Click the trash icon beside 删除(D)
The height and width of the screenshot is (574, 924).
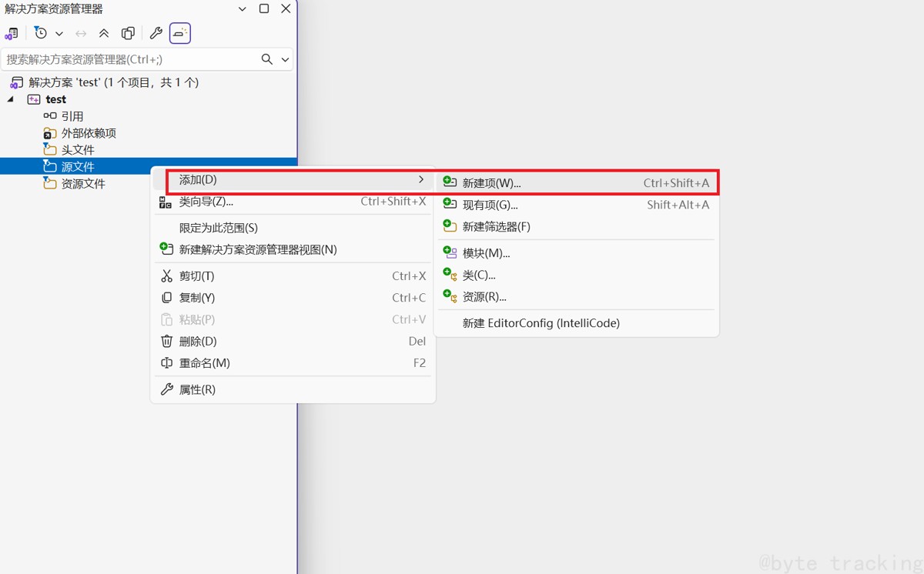point(166,341)
